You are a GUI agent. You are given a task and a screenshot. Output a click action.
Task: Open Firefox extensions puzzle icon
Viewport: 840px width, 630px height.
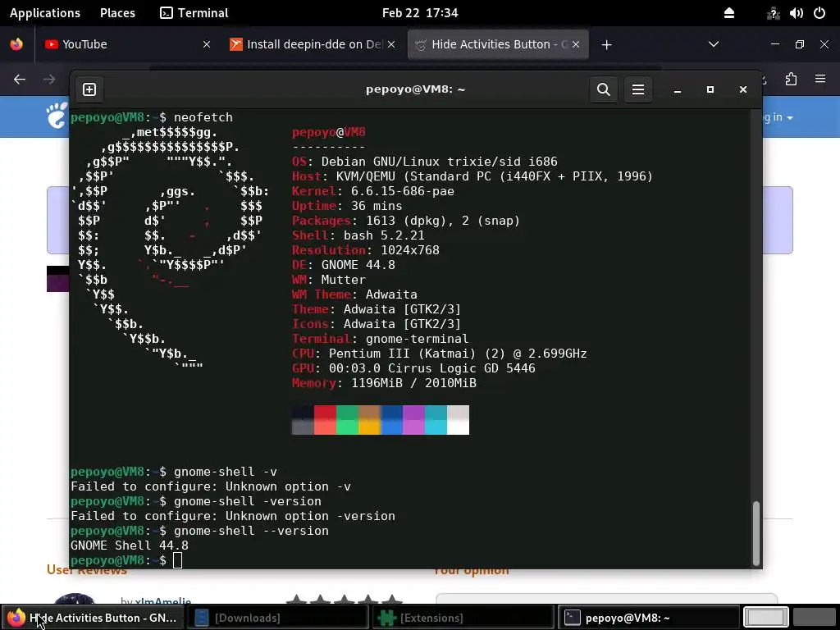(792, 80)
